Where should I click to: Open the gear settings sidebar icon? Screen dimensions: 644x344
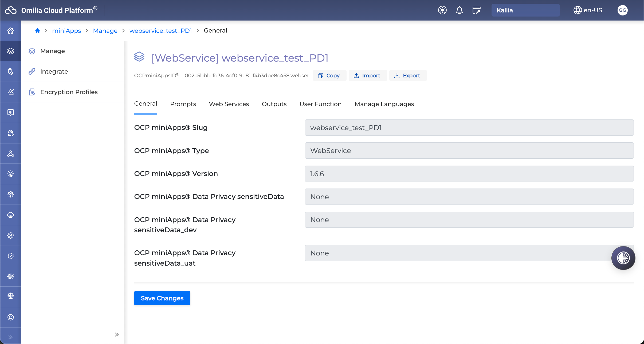click(11, 235)
